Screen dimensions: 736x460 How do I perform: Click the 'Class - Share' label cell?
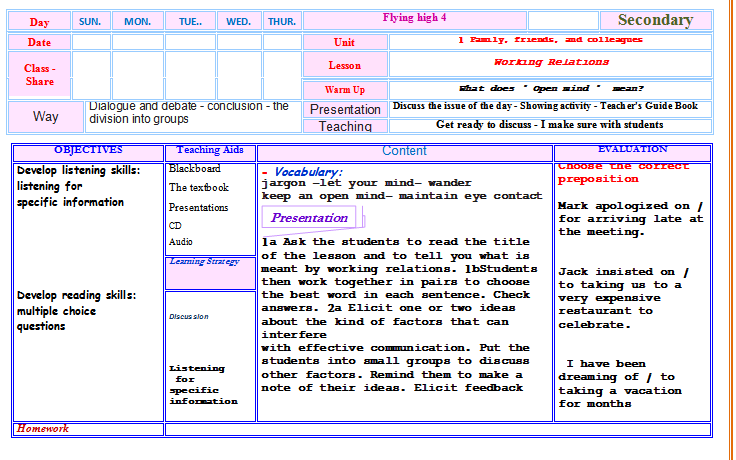pyautogui.click(x=39, y=75)
